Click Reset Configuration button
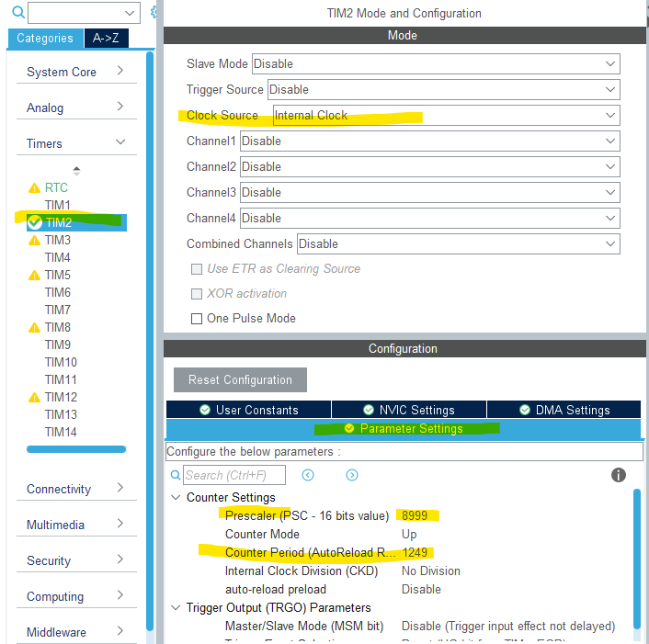649x644 pixels. 240,379
